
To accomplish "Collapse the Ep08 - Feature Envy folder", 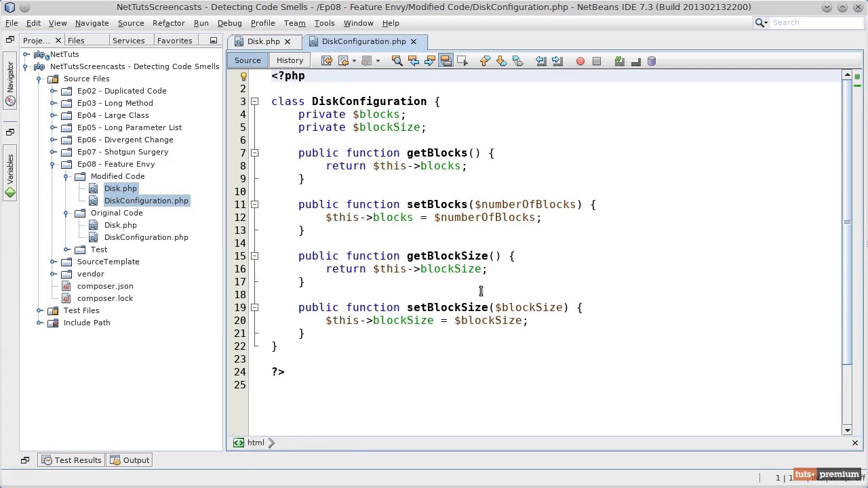I will pyautogui.click(x=54, y=164).
